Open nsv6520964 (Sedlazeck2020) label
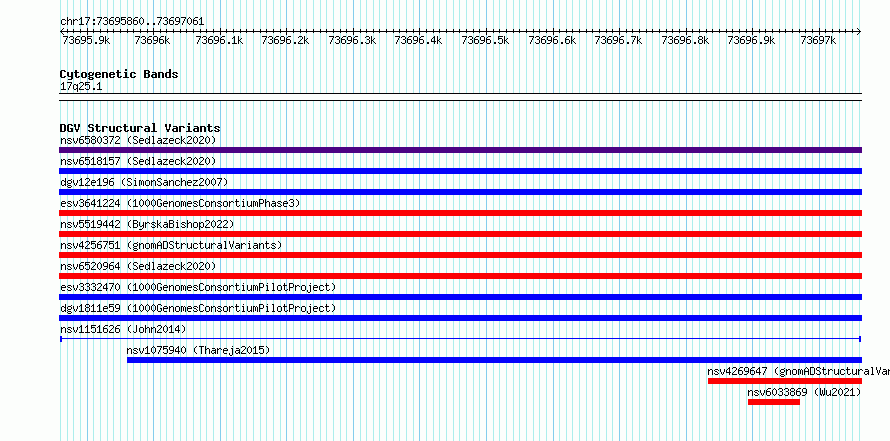The height and width of the screenshot is (441, 890). coord(138,266)
